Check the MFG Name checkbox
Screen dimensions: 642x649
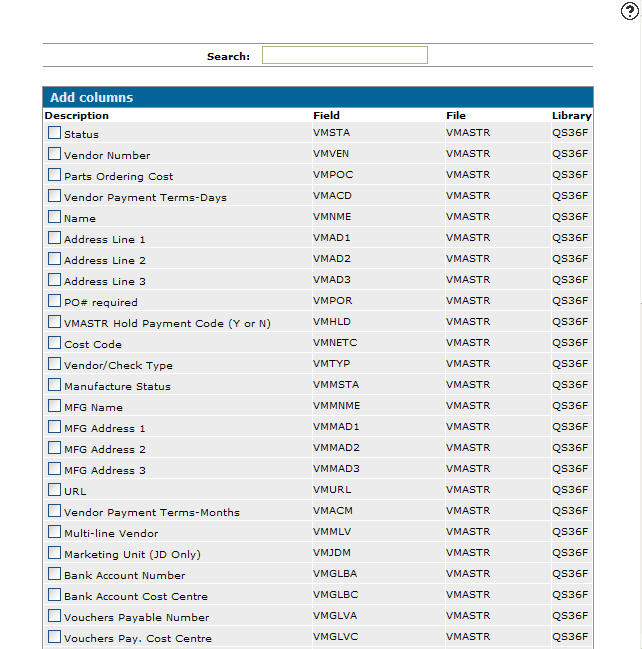(x=54, y=406)
